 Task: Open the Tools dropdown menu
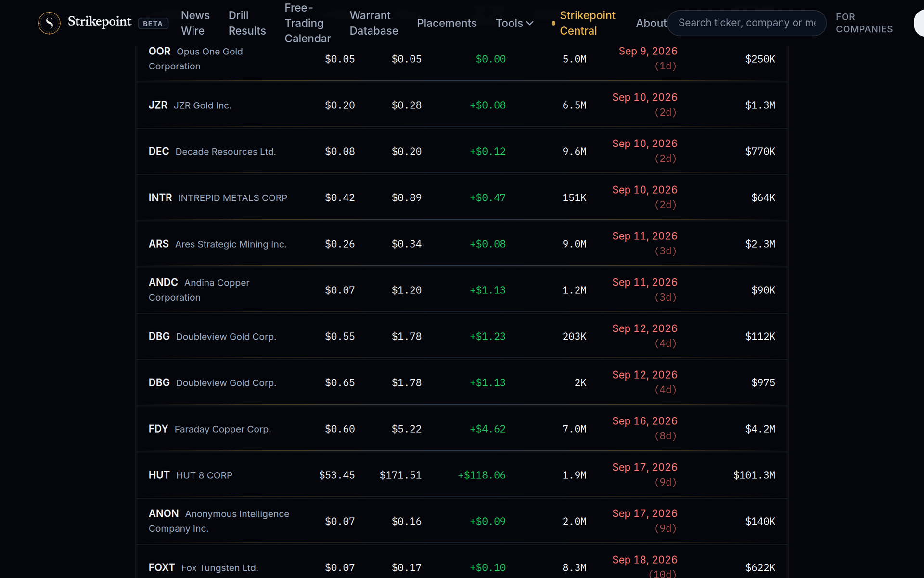(514, 23)
